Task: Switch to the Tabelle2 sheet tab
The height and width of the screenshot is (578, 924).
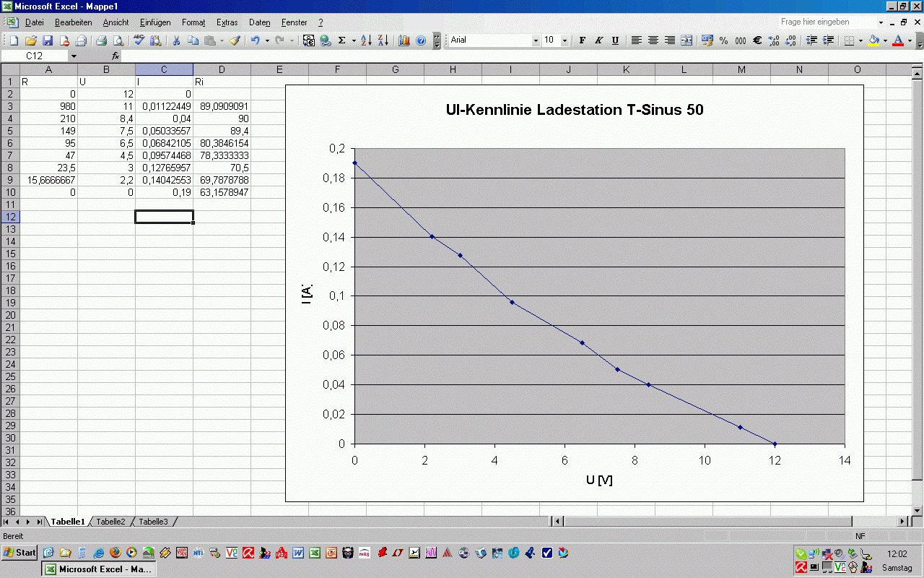Action: 110,522
